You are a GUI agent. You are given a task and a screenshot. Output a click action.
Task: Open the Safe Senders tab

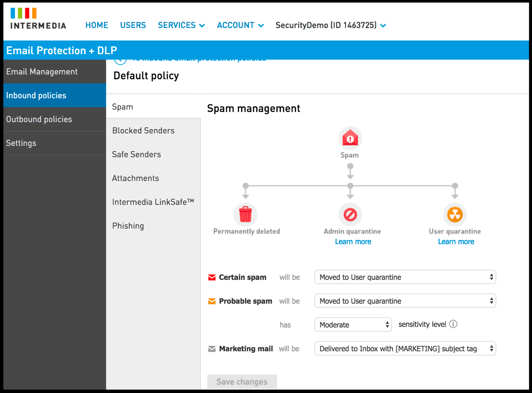153,154
